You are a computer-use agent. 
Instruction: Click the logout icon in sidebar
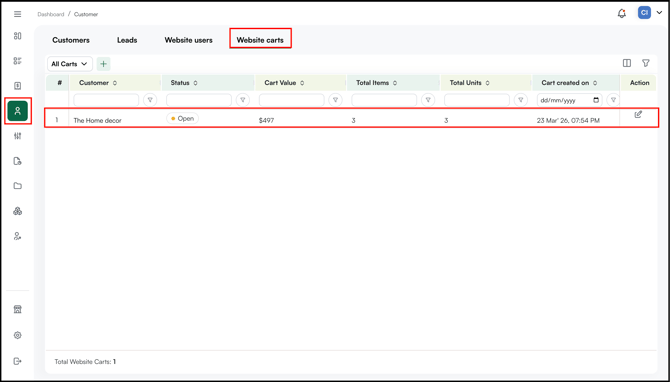18,361
